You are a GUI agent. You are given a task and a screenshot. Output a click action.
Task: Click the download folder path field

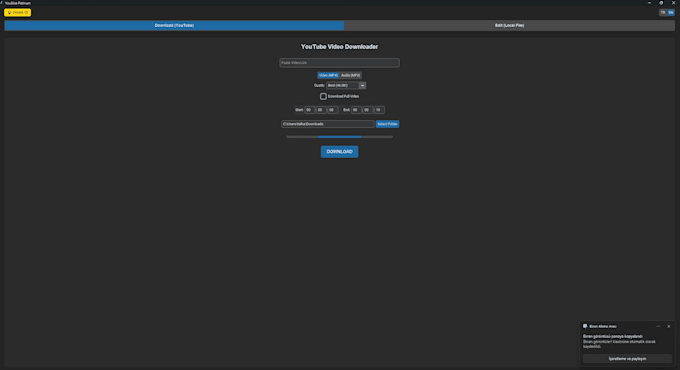point(327,124)
